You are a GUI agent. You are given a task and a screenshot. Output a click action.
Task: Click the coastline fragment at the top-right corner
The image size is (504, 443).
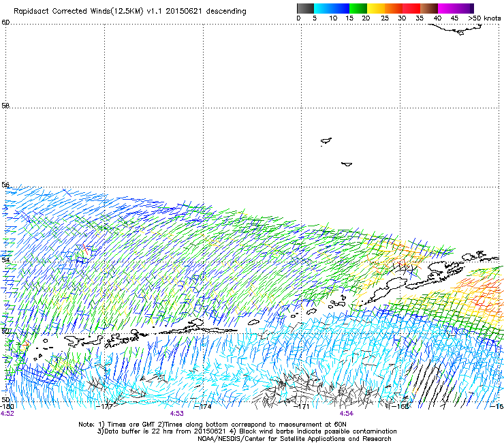tap(456, 29)
